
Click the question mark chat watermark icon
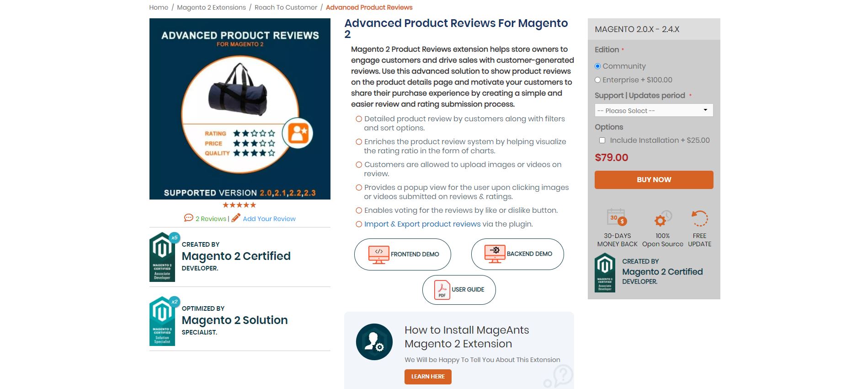tap(559, 377)
